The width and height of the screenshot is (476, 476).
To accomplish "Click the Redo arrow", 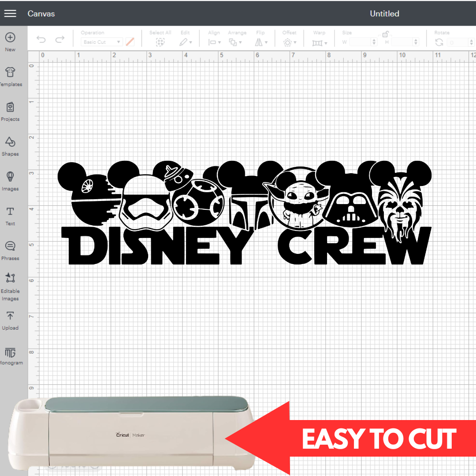I will [x=60, y=39].
